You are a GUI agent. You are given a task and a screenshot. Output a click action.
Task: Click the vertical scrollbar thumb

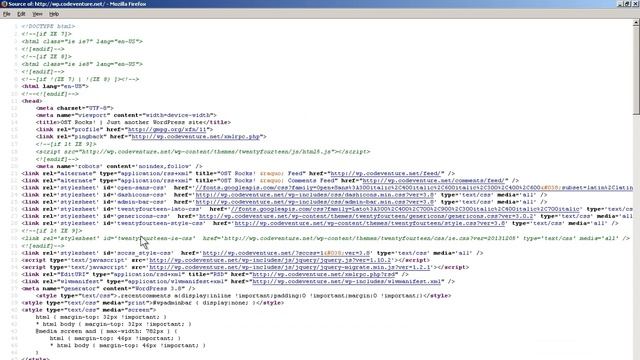636,71
